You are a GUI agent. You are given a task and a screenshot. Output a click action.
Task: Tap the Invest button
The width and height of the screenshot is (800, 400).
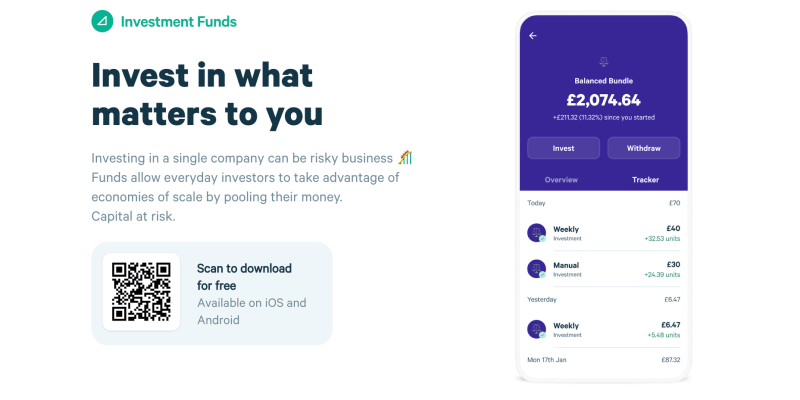[x=563, y=148]
